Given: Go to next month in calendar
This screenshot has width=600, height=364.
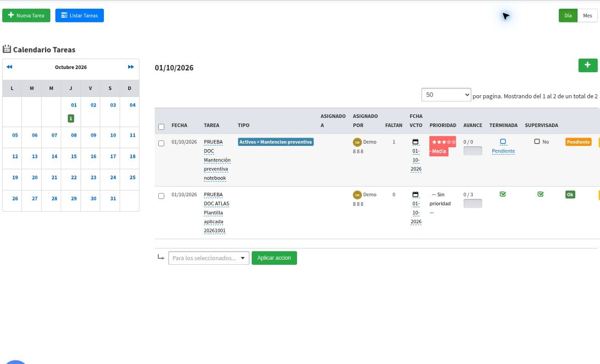Looking at the screenshot, I should (131, 67).
